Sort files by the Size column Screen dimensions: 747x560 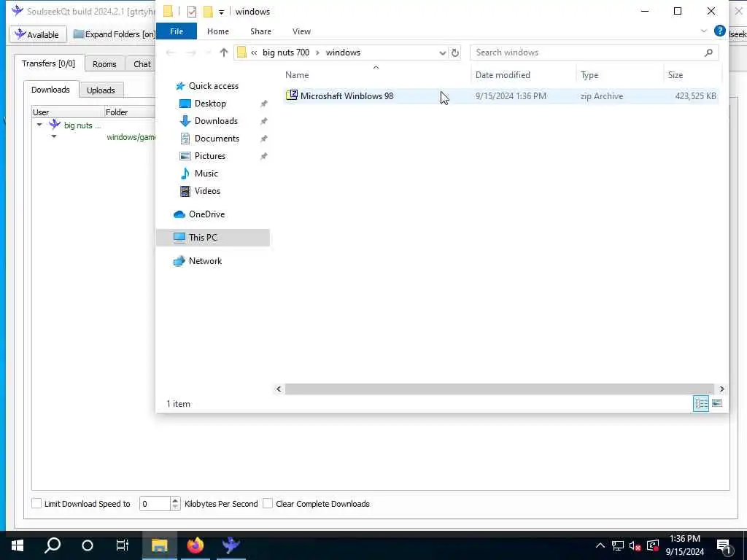[x=675, y=75]
